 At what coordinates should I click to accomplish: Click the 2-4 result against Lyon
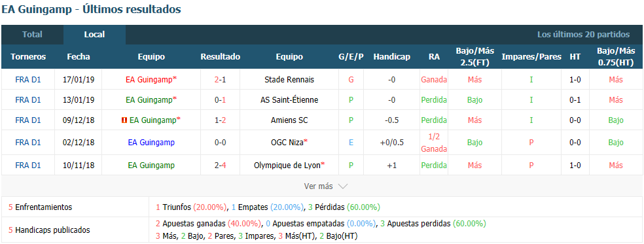[220, 165]
